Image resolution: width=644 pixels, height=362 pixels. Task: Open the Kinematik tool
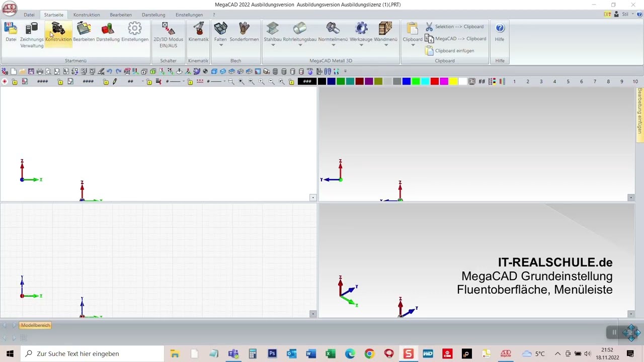click(198, 31)
